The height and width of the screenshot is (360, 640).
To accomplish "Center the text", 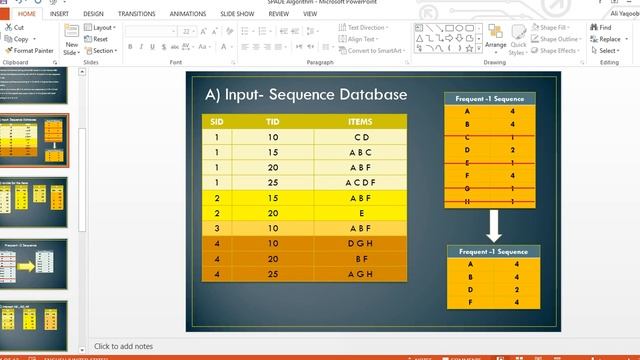I will pyautogui.click(x=256, y=47).
